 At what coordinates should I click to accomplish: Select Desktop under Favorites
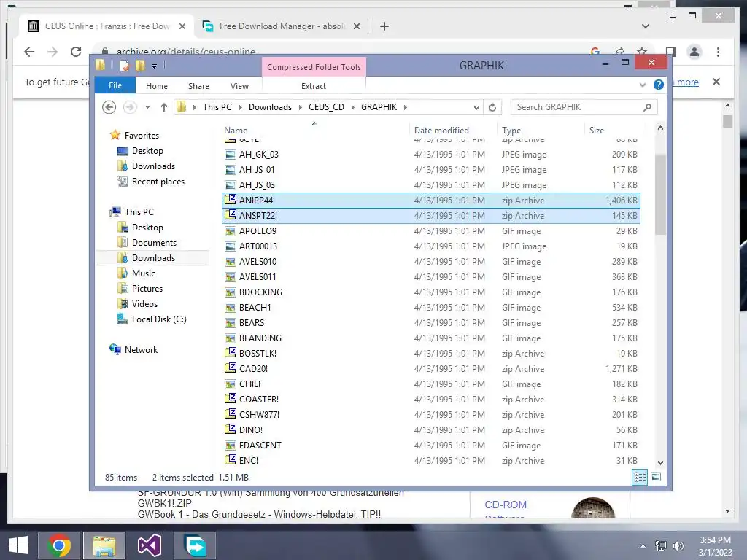click(147, 151)
